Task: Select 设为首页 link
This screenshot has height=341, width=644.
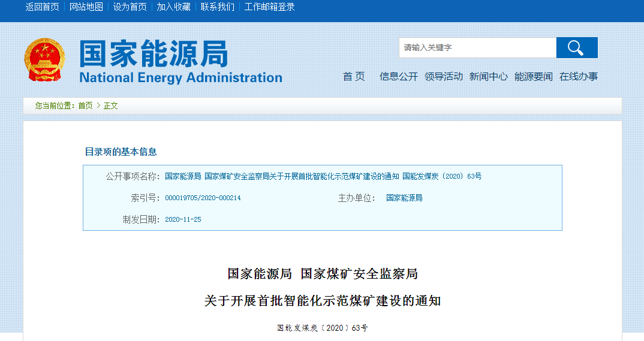Action: point(130,7)
